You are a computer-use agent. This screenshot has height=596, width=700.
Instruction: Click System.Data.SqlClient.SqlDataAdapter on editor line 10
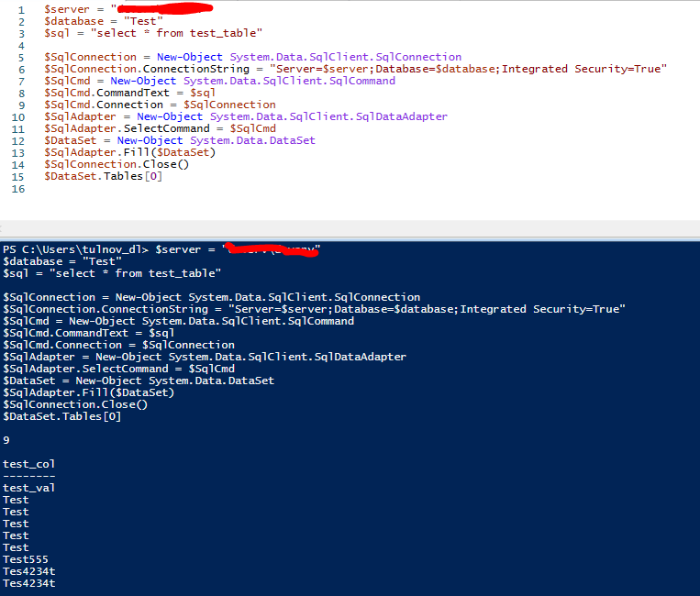coord(328,116)
